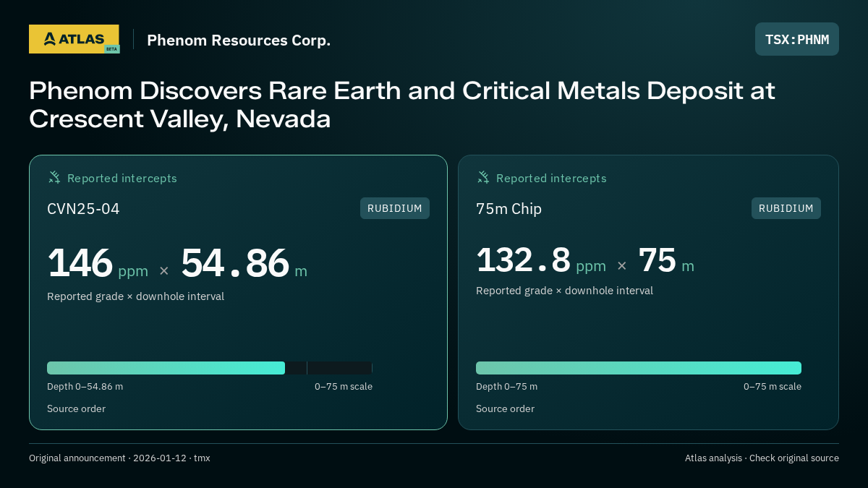Click the "Depth 0–54.86 m" label
The width and height of the screenshot is (868, 488).
click(x=85, y=386)
